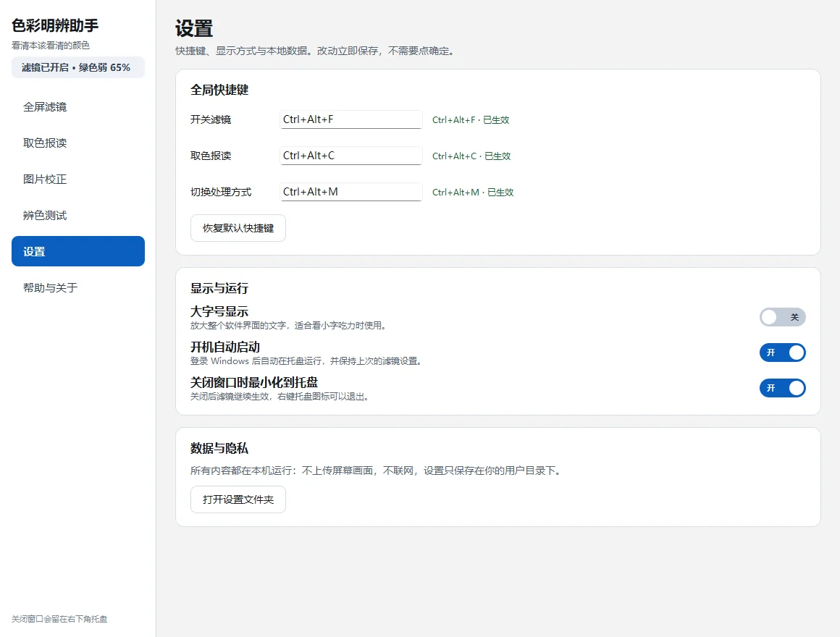Click the 色彩明辨助手 app title
840x637 pixels.
point(55,25)
